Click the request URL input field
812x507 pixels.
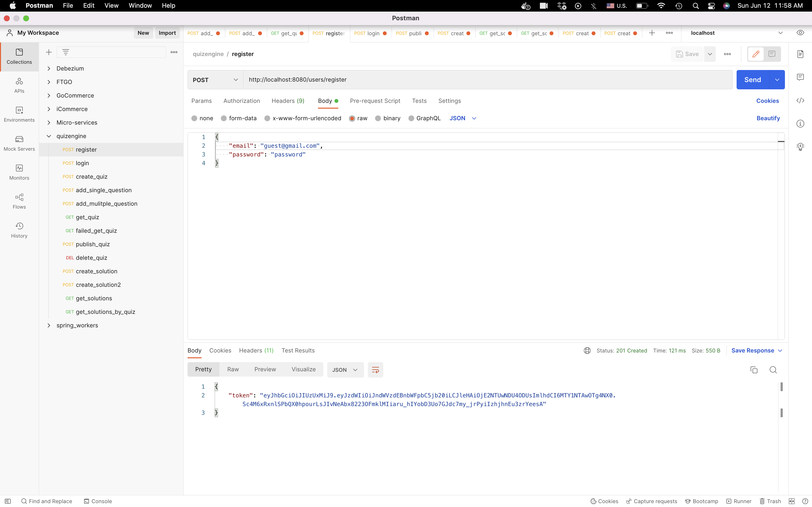(x=486, y=80)
